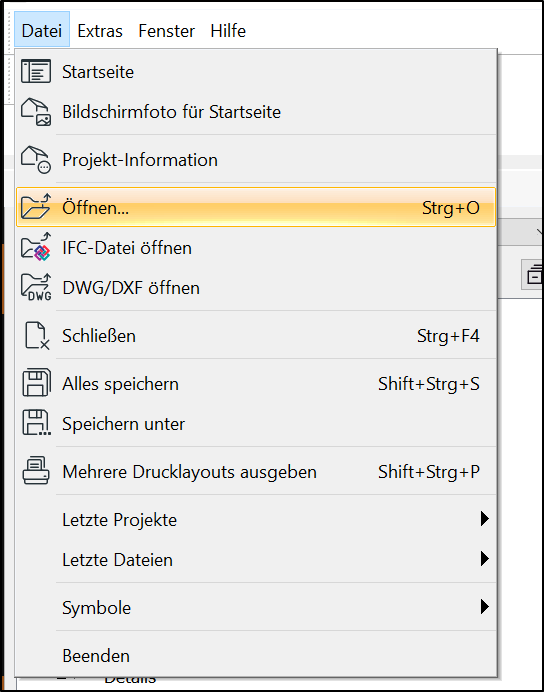Expand the Symbole submenu arrow
Screen dimensions: 544x692
click(x=484, y=607)
